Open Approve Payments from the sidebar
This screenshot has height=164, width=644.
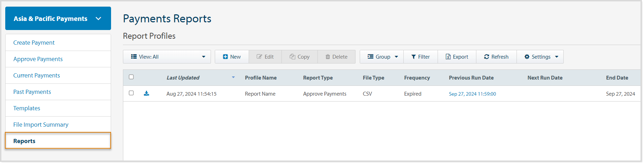pos(38,59)
